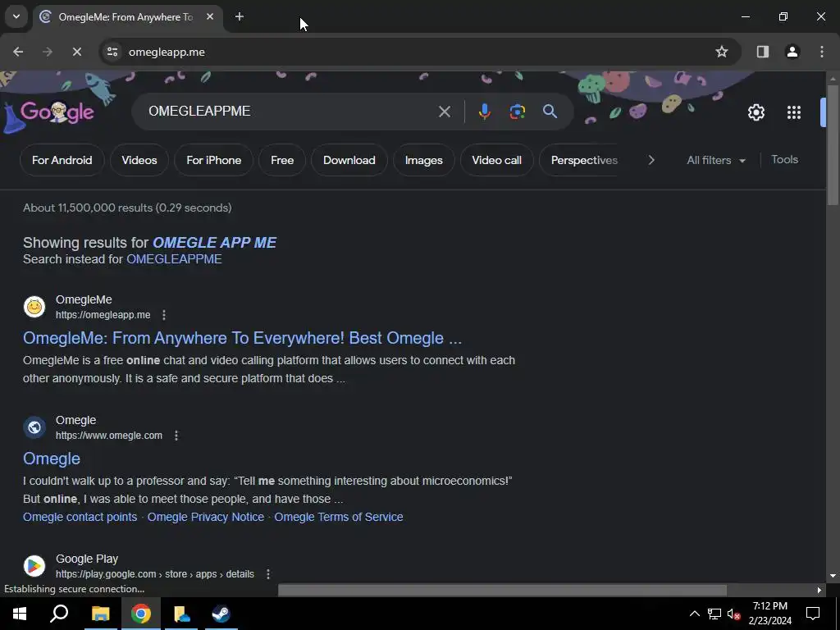Open File Explorer from the taskbar
The width and height of the screenshot is (840, 630).
(x=100, y=614)
